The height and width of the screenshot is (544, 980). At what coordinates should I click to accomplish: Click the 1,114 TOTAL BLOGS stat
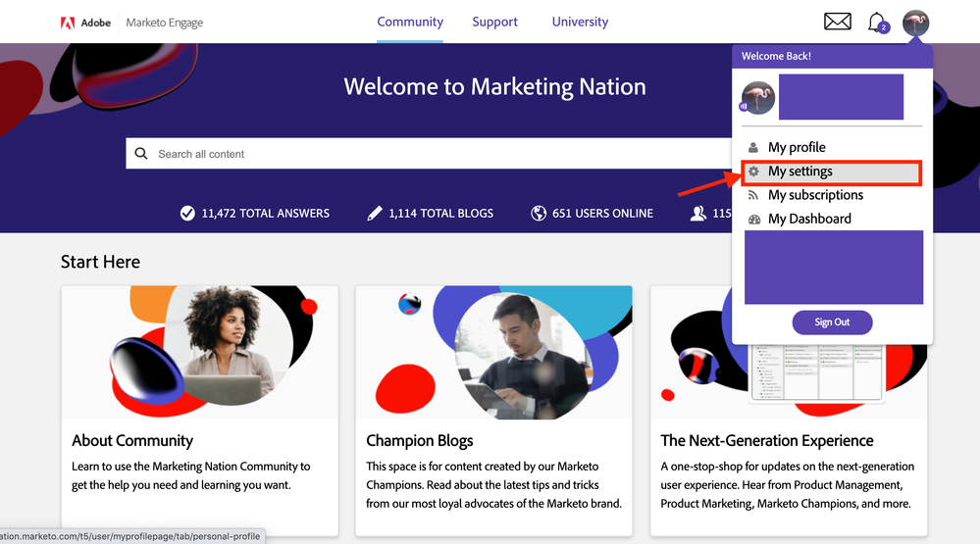[430, 214]
